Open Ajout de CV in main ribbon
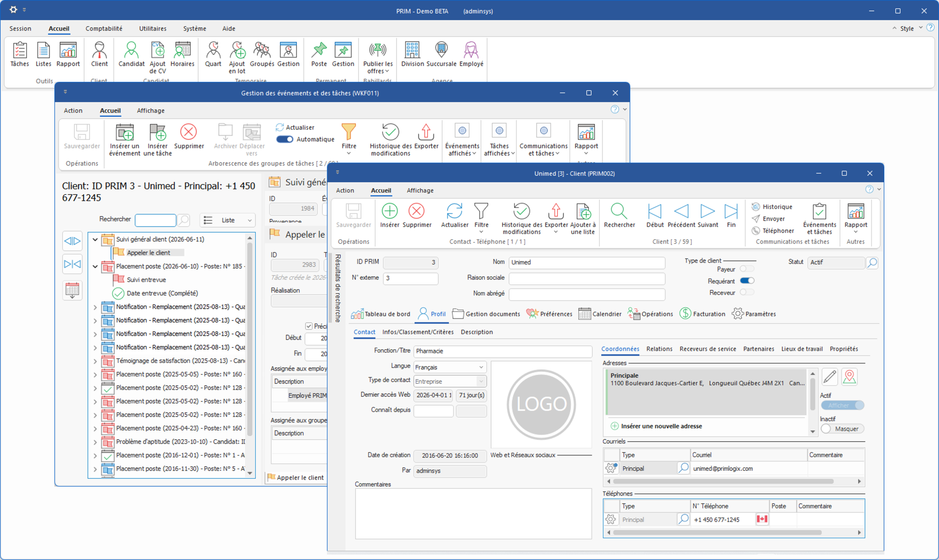The height and width of the screenshot is (560, 939). pyautogui.click(x=157, y=58)
